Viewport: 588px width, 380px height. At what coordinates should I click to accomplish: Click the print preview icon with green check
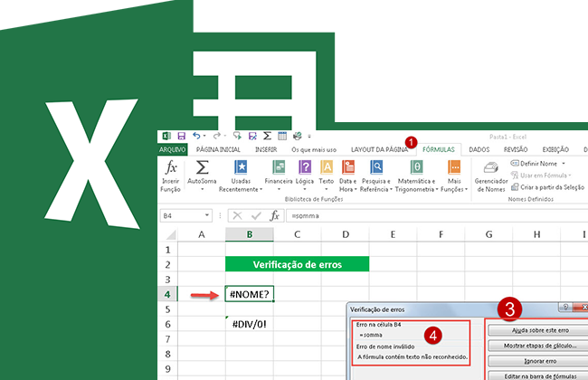(x=298, y=136)
